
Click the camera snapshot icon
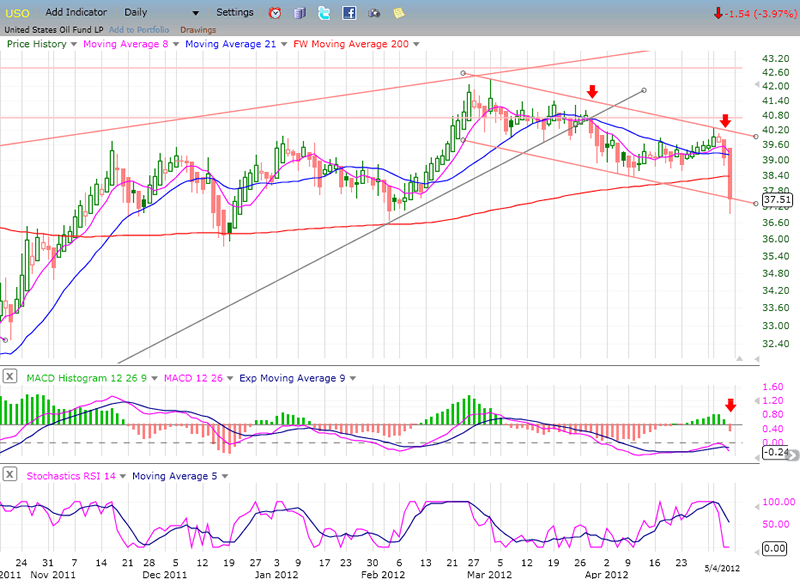coord(374,13)
